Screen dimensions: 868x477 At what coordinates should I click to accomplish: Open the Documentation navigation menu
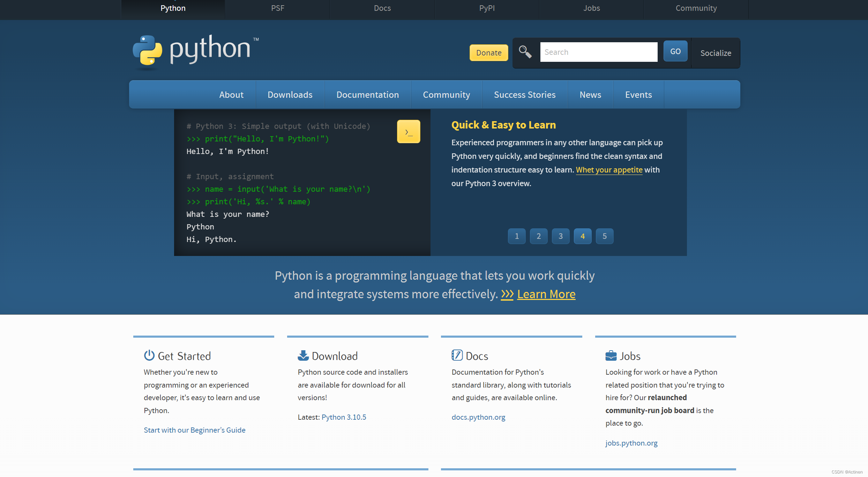367,95
